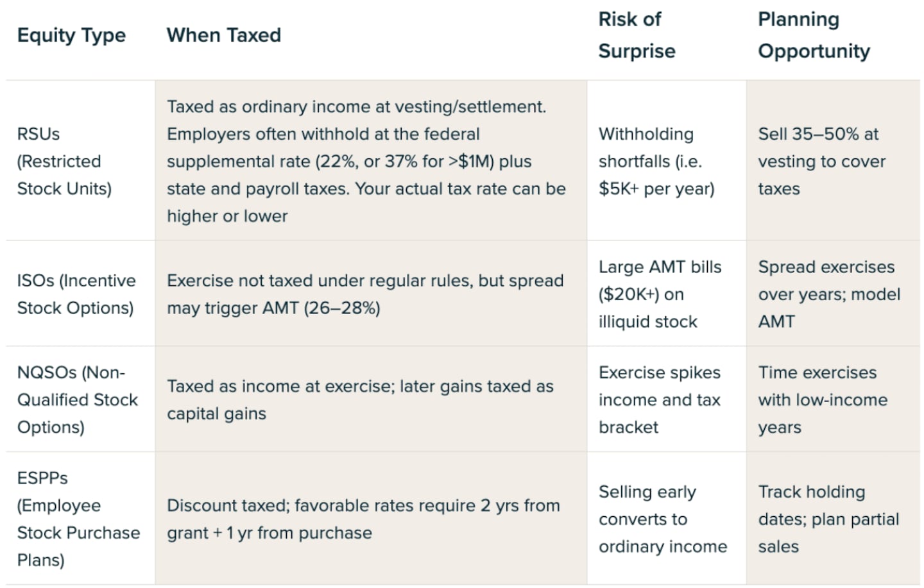Click the Equity Type column header
The image size is (924, 588).
tap(71, 35)
